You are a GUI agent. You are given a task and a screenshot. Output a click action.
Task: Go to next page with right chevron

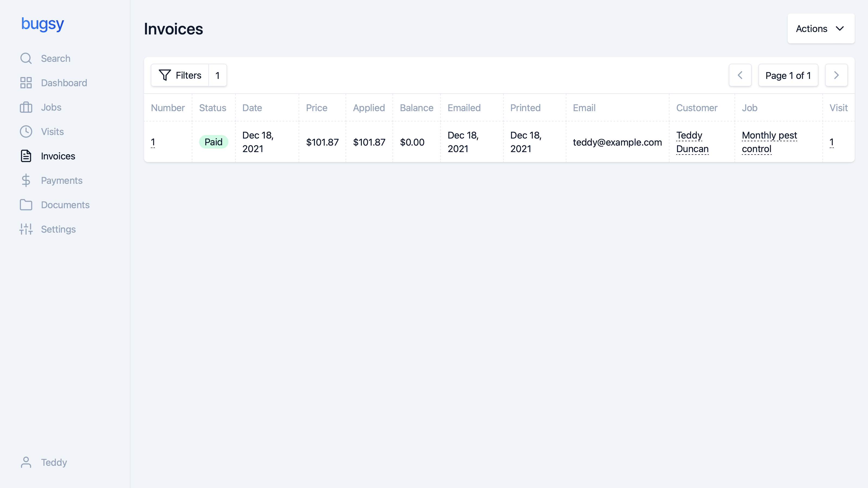[x=836, y=75]
